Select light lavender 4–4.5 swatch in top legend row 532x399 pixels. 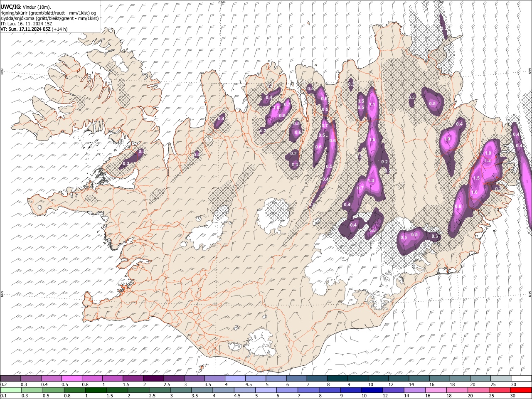click(x=235, y=378)
